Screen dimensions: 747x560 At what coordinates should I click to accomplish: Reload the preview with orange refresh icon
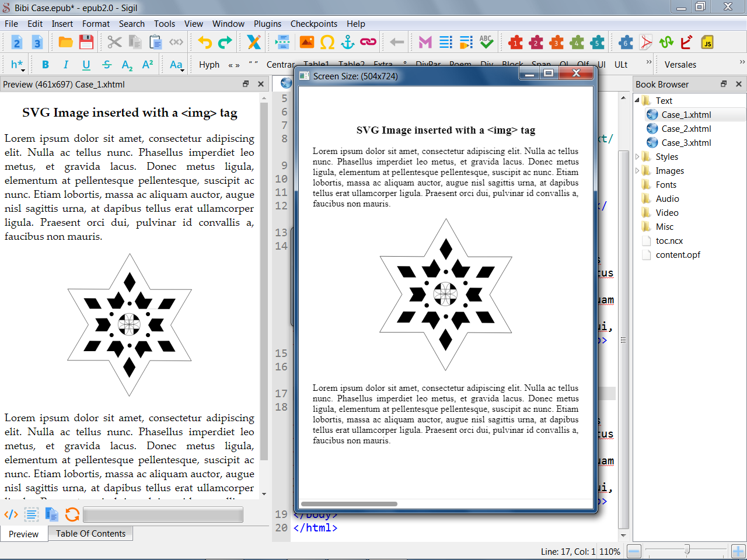pos(72,514)
